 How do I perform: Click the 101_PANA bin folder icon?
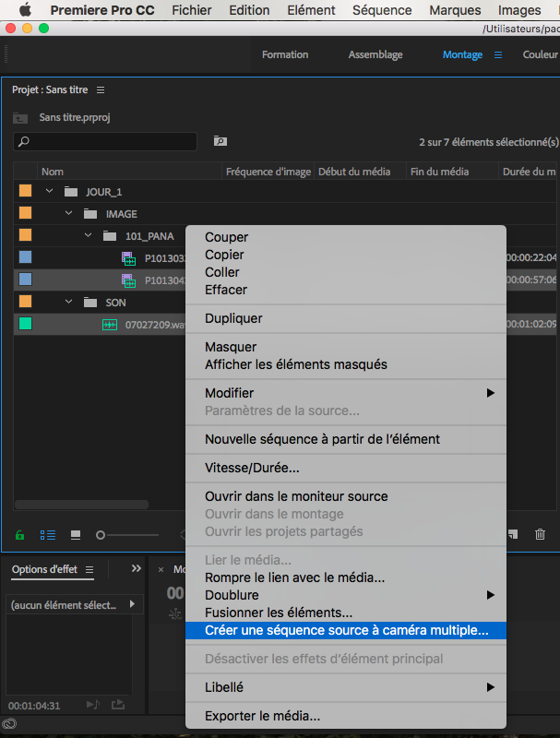point(110,236)
